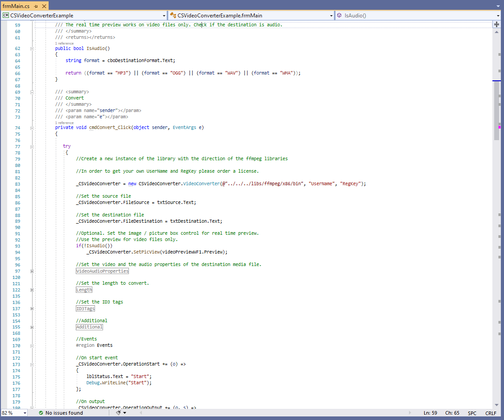Viewport: 504px width, 420px height.
Task: Expand the ID3Tags region on line 137
Action: (32, 309)
